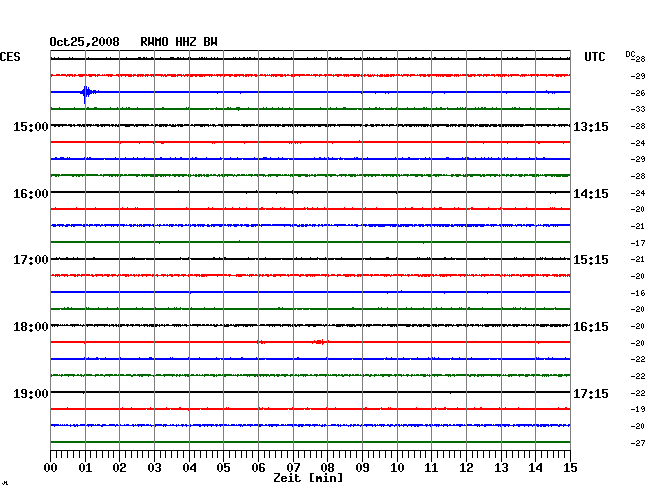Select the 14:15 UTC time label
This screenshot has width=650, height=494.
click(591, 194)
